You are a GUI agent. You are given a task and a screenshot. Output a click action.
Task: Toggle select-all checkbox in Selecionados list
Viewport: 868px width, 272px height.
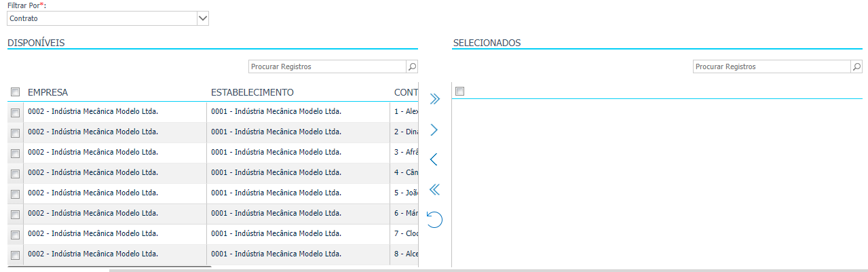tap(459, 92)
